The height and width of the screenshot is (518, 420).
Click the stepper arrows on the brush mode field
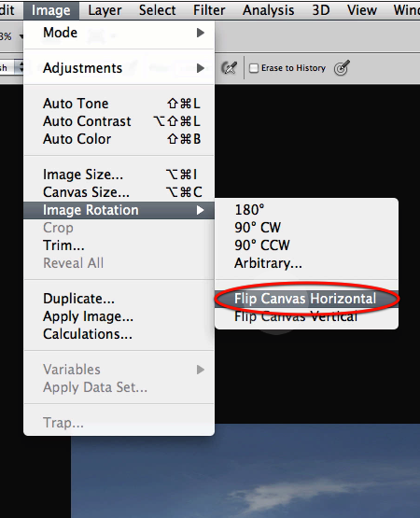click(21, 67)
